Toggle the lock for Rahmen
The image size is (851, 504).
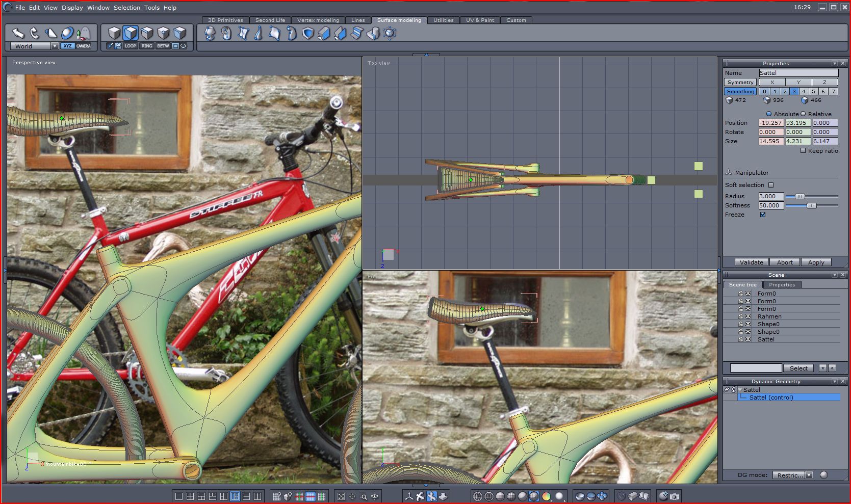[741, 316]
